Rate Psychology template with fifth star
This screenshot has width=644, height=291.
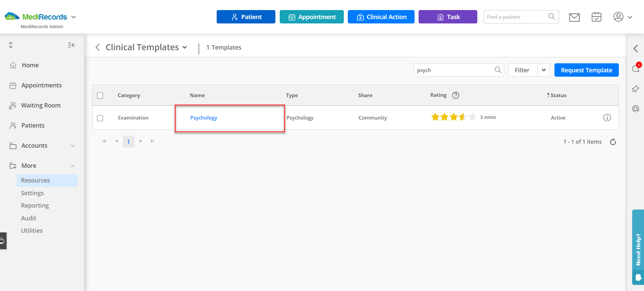(x=472, y=117)
